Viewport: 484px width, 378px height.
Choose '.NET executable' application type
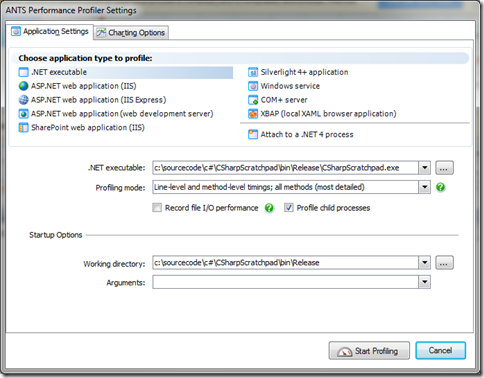[125, 72]
